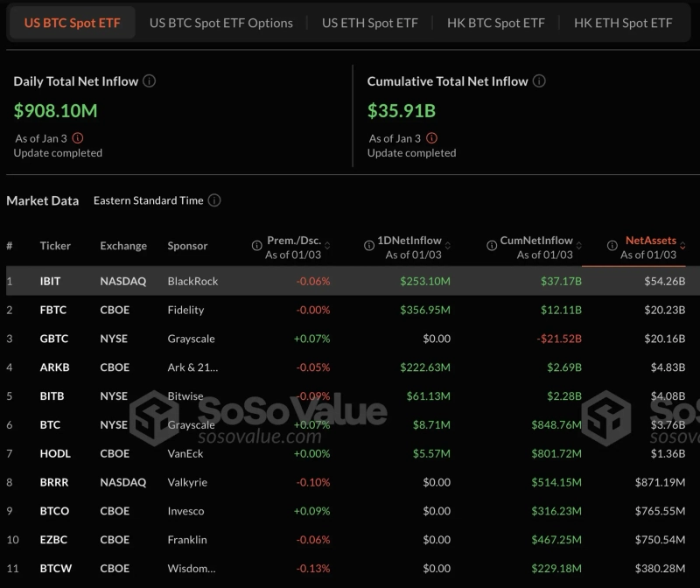Click info icon beside Daily Total Net Inflow
The image size is (700, 588).
tap(150, 81)
